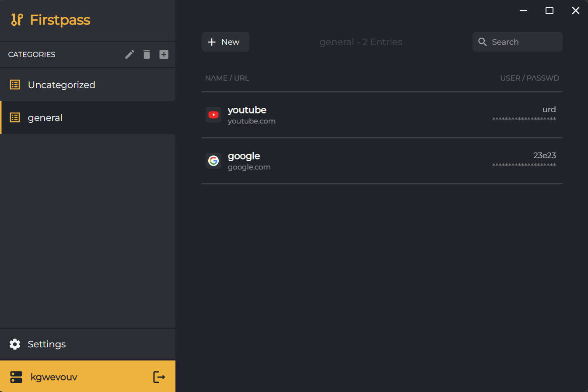Viewport: 588px width, 392px height.
Task: Click the trash icon to delete category
Action: tap(147, 54)
